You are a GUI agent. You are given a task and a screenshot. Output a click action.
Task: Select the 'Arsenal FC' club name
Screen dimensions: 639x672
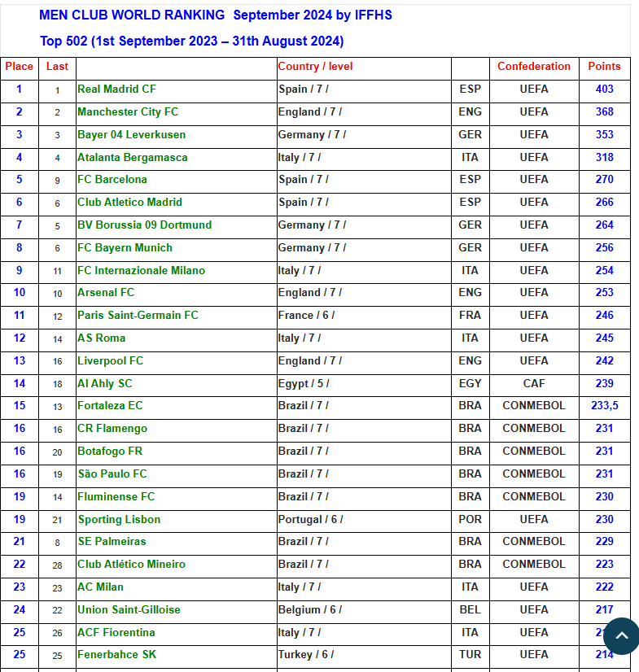(x=106, y=293)
